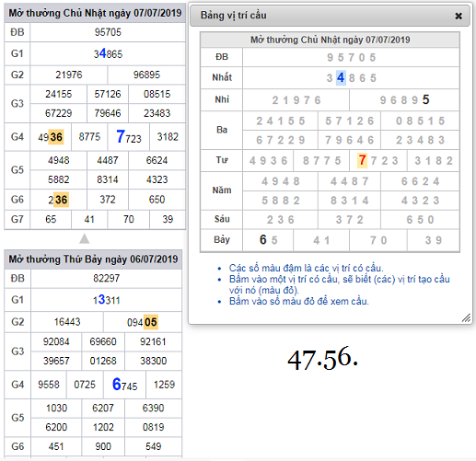Click bold digit 5 at end of 96895
The image size is (476, 461).
point(425,99)
